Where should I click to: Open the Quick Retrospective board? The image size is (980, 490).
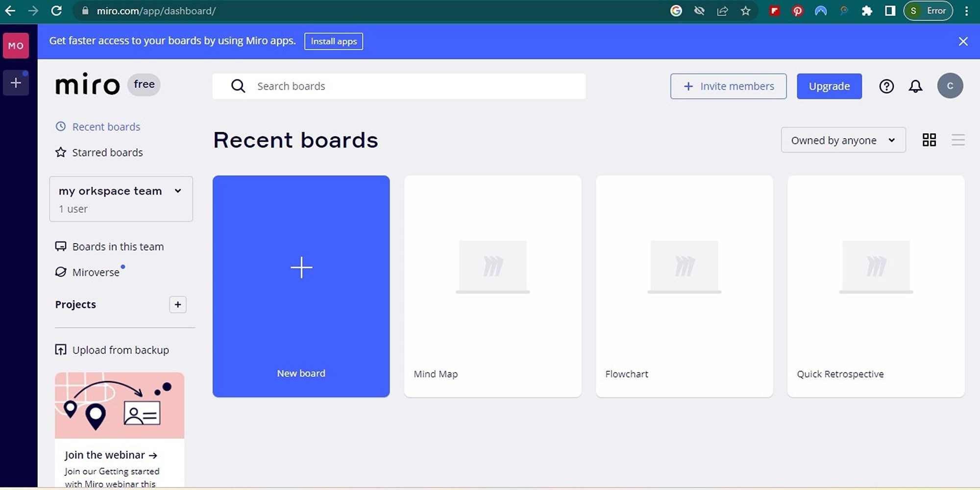point(876,286)
